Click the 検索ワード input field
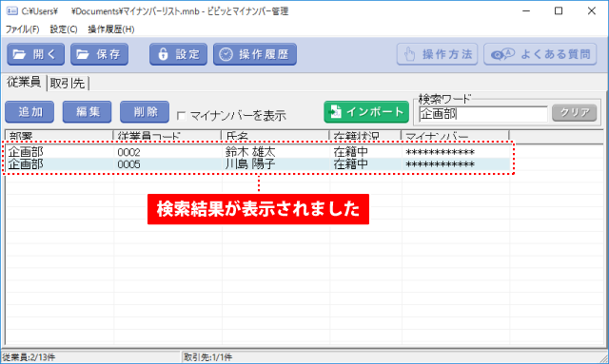Screen dimensions: 609x364 click(483, 114)
